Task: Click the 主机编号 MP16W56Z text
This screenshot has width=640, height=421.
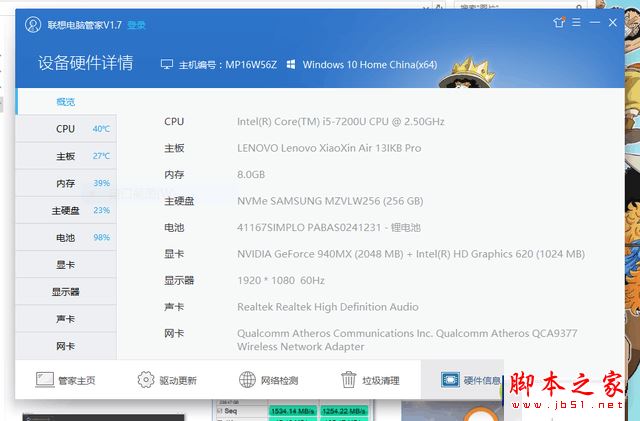Action: (228, 65)
